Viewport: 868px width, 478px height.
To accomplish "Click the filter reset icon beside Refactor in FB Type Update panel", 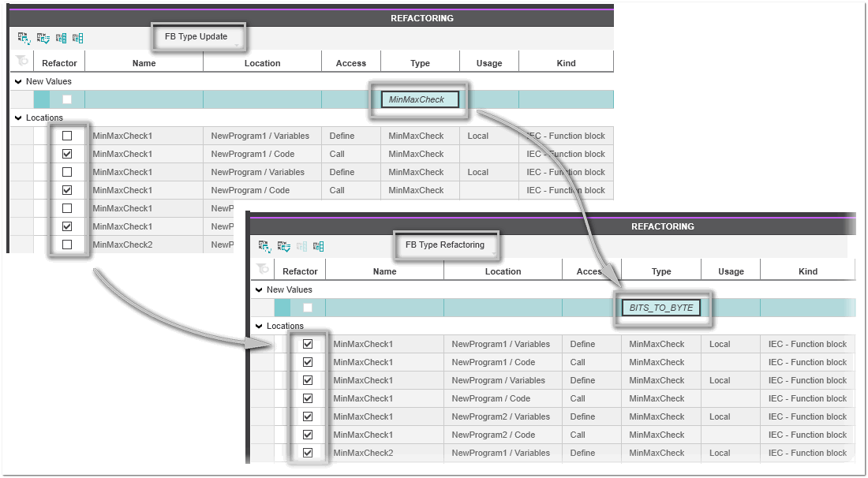I will (21, 62).
